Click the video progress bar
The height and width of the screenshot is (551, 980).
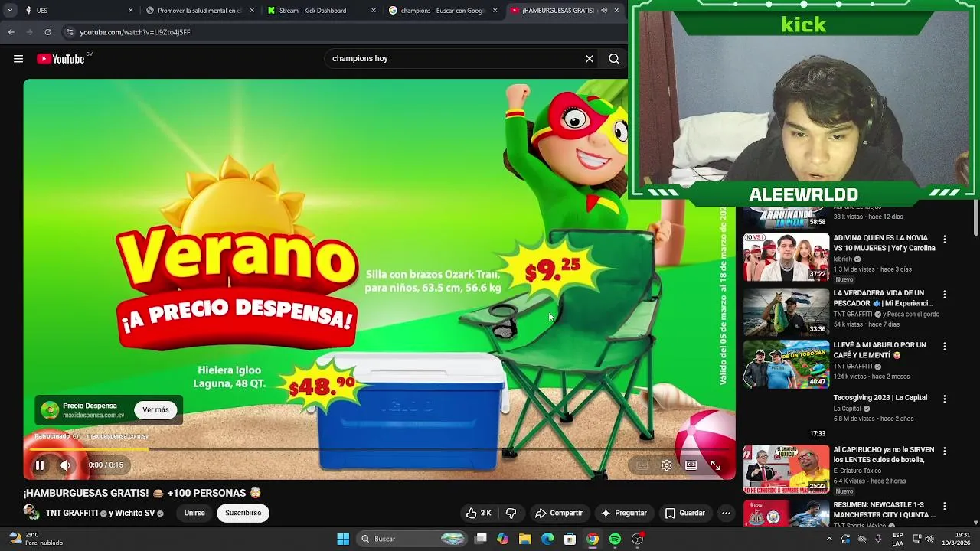(x=380, y=449)
